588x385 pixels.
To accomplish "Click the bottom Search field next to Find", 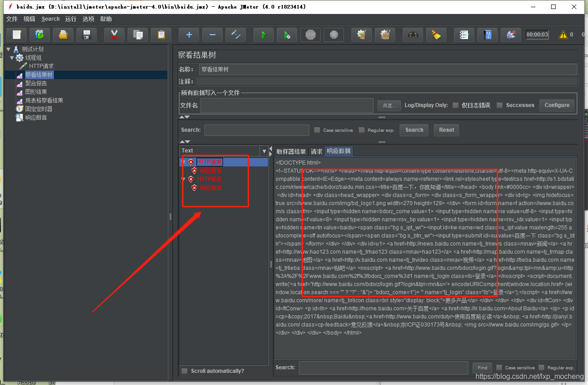I will pos(383,367).
